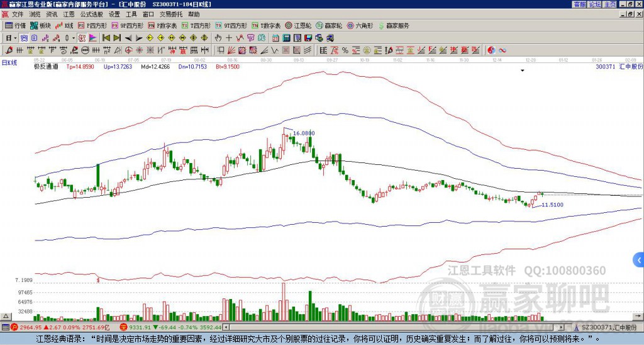
Task: Open the 公式选股 menu
Action: pos(92,14)
